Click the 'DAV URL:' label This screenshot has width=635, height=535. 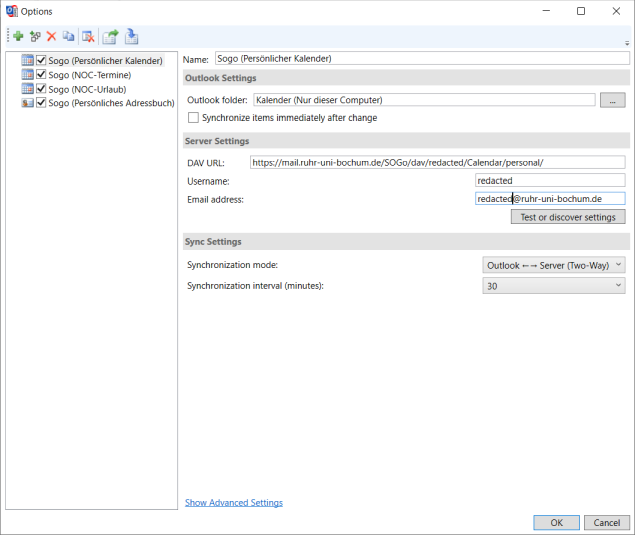(x=206, y=163)
